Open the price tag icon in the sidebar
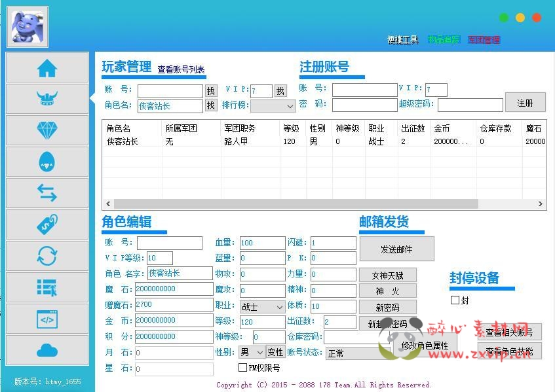 [x=47, y=224]
